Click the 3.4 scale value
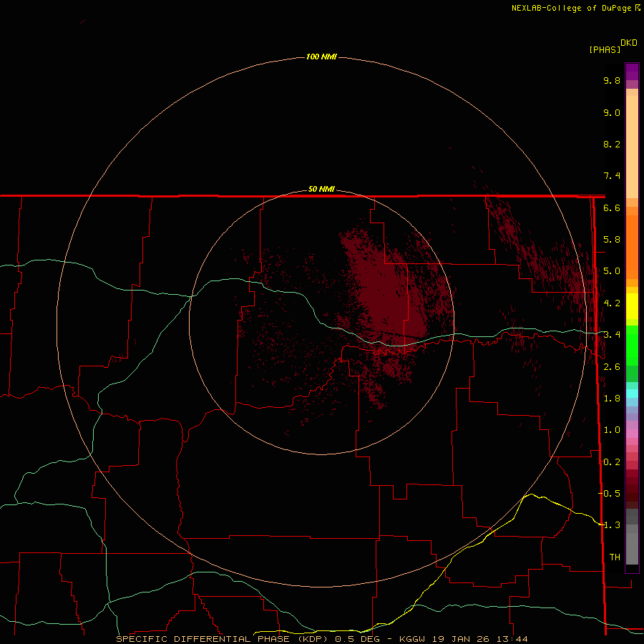Viewport: 644px width, 644px height. (x=612, y=335)
